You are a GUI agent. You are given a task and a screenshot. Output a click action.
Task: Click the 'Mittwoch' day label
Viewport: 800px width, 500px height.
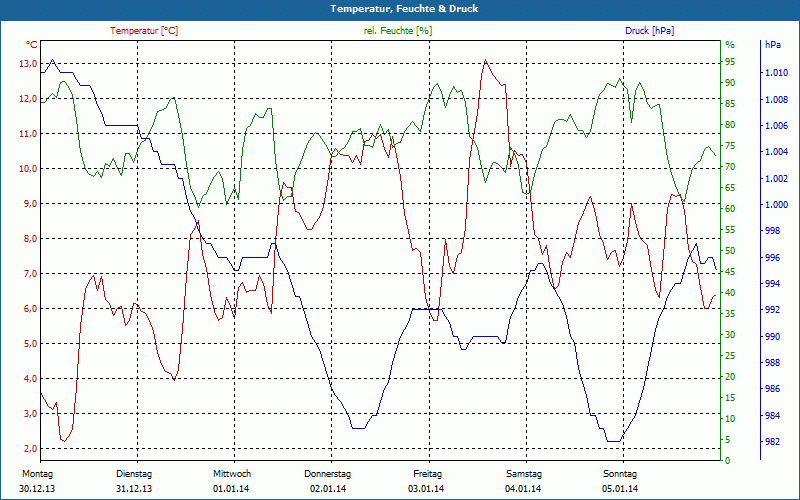click(232, 474)
